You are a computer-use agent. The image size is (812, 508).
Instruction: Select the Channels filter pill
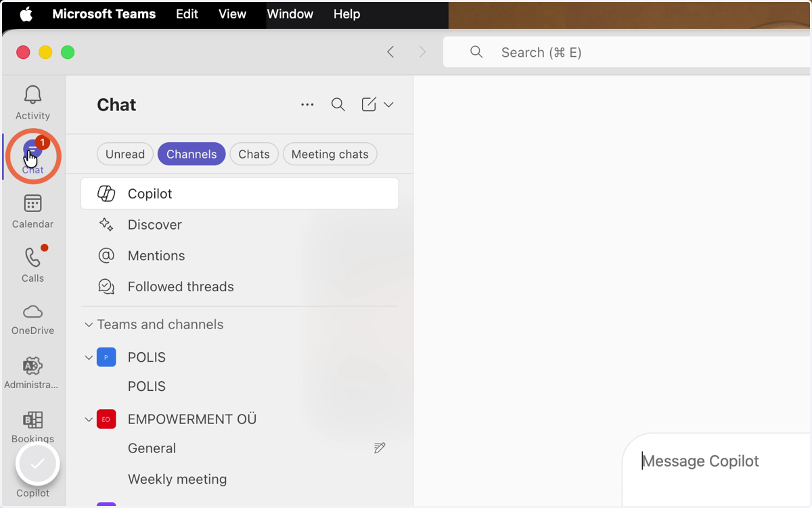191,154
